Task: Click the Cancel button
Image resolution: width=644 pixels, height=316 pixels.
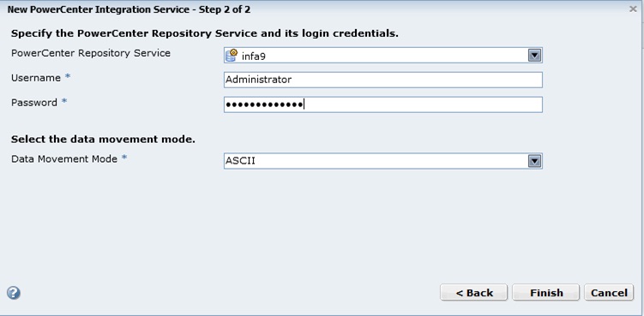Action: [x=609, y=293]
